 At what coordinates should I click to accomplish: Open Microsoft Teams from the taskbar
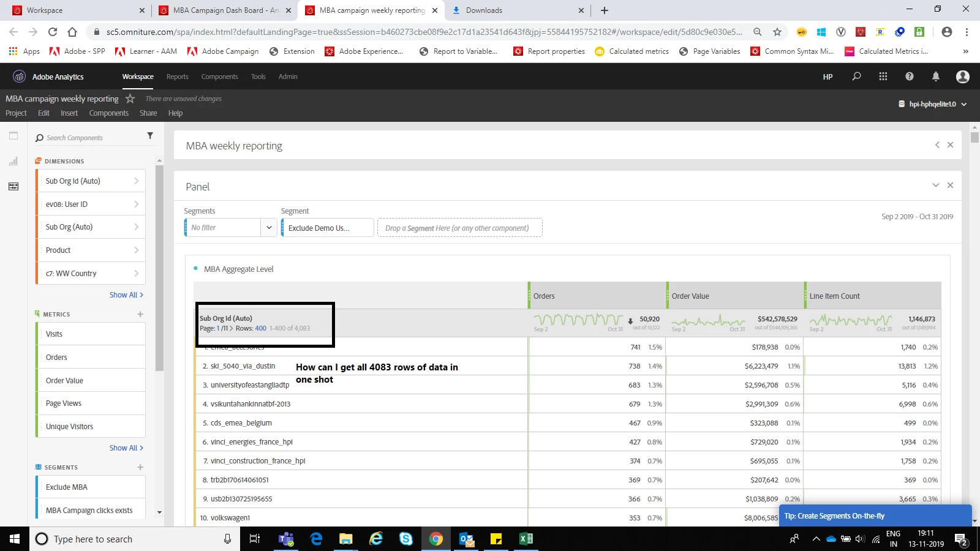(285, 539)
